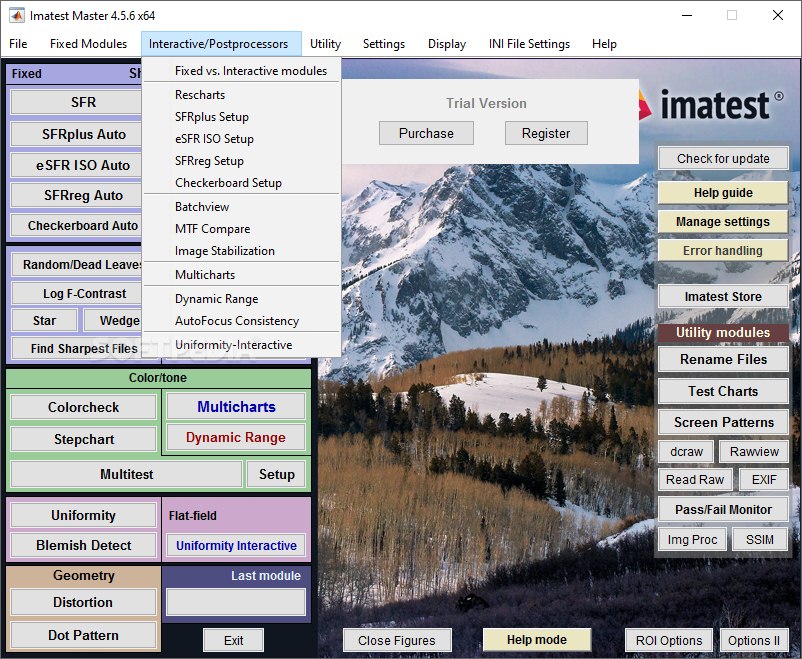Click the Exit button
Screen dimensions: 802x659
point(233,641)
